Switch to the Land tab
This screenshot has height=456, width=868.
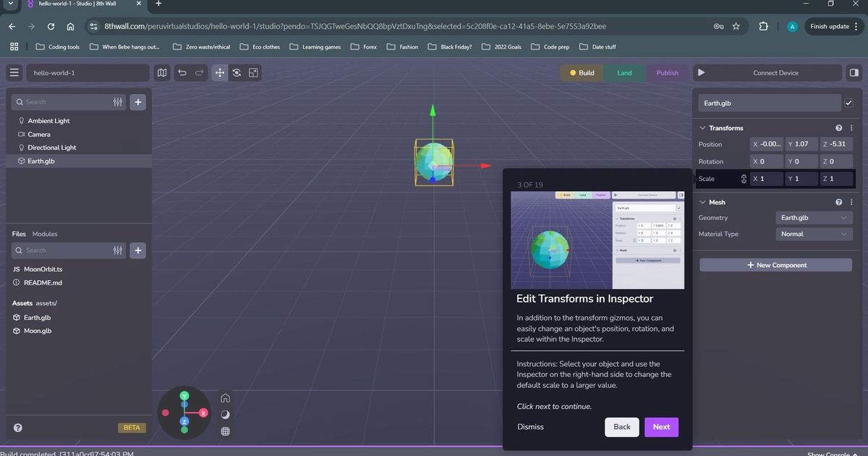pos(624,72)
